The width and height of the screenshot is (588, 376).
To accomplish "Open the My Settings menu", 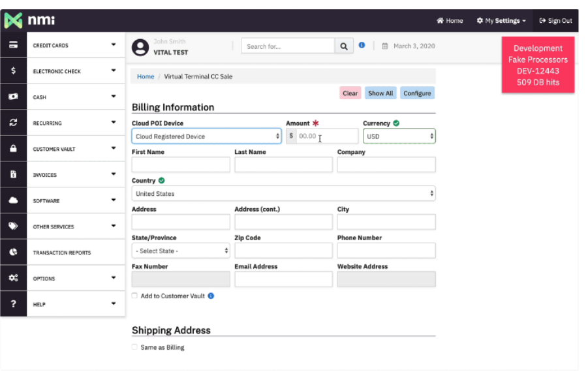I will pos(501,20).
